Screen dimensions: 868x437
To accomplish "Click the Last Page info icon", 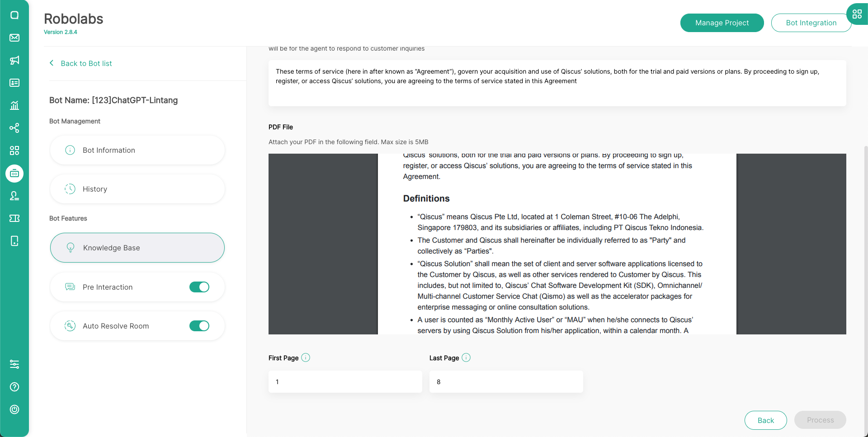I will [x=466, y=357].
